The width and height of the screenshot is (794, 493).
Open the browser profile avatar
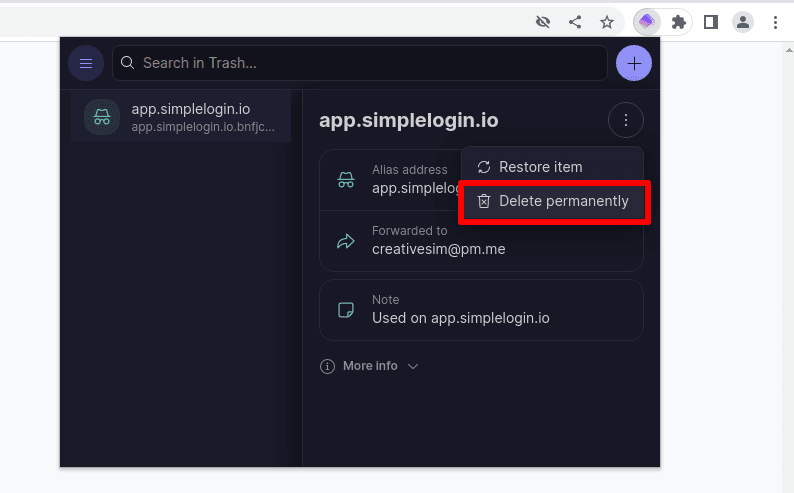tap(743, 22)
